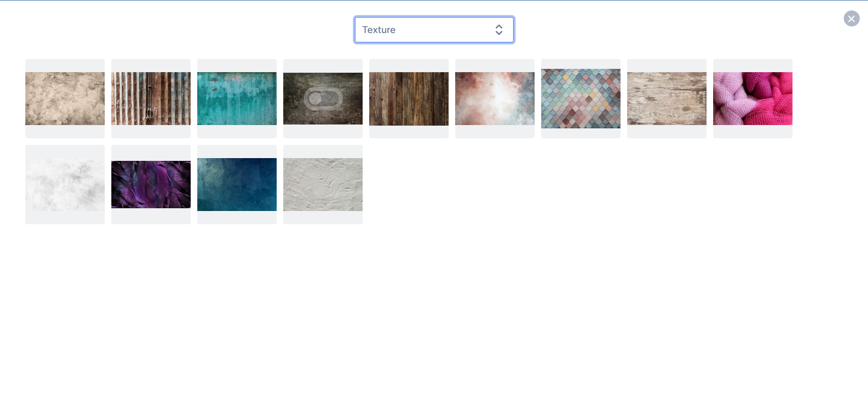Select the red and white watercolor cloud texture
This screenshot has width=868, height=395.
[495, 99]
